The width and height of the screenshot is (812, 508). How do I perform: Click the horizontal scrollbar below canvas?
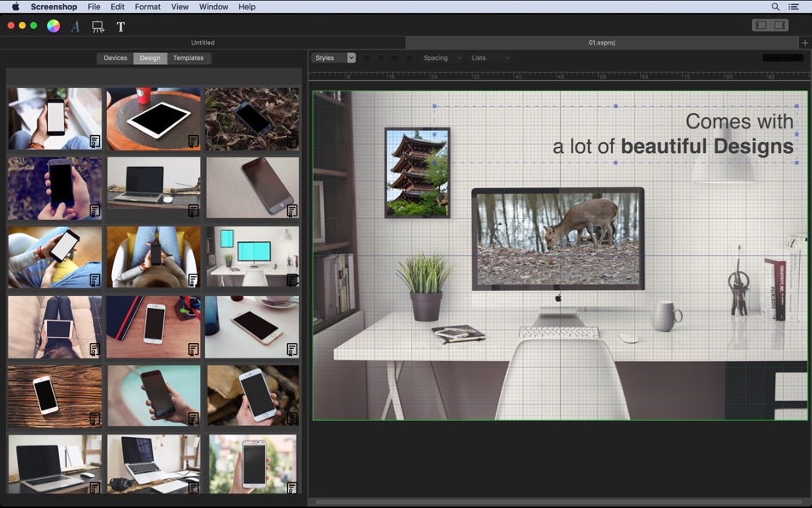coord(559,502)
